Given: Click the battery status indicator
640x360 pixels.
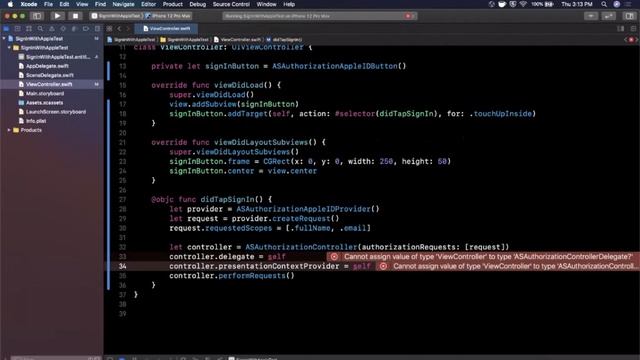Looking at the screenshot, I should tap(542, 4).
